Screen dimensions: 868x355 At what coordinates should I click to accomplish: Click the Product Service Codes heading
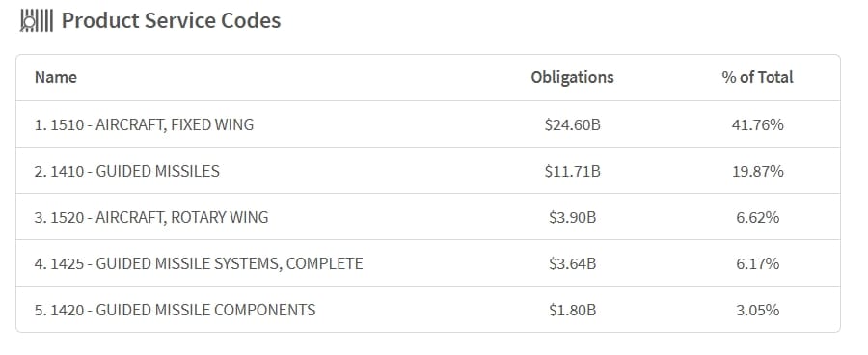[171, 20]
